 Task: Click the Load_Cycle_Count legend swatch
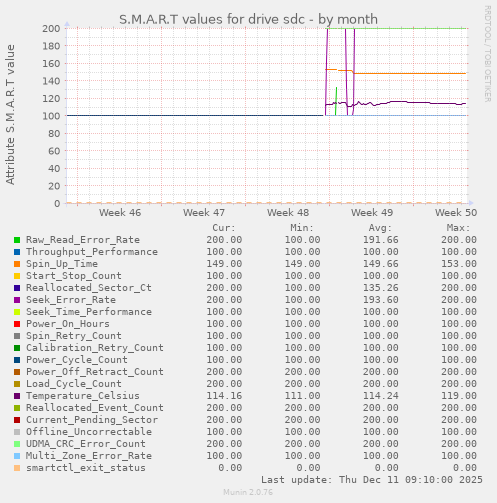17,384
